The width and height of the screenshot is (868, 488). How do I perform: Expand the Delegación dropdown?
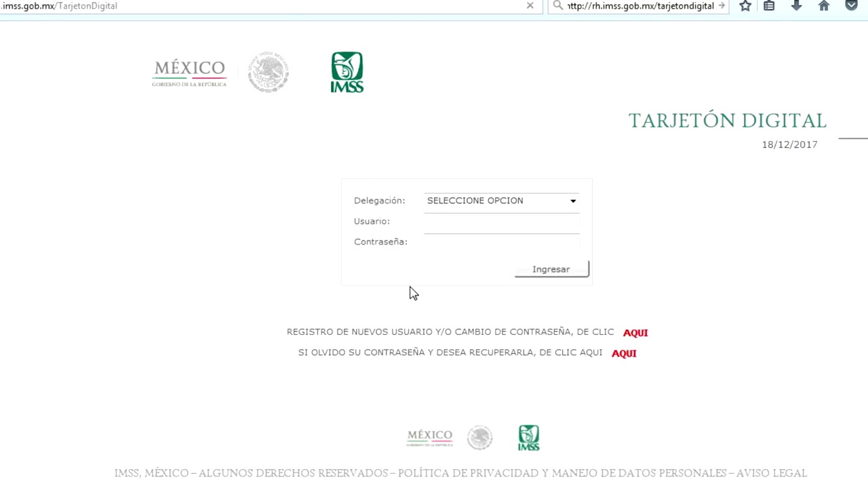tap(501, 201)
